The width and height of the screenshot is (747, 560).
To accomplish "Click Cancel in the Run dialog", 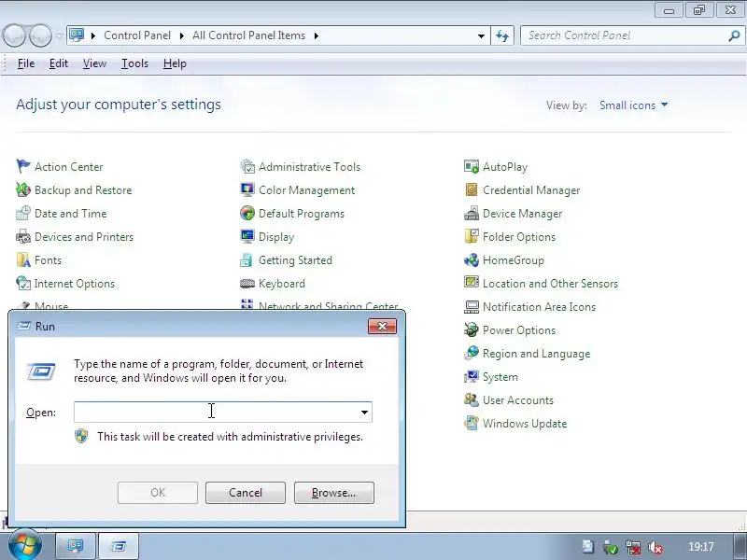I will tap(246, 493).
